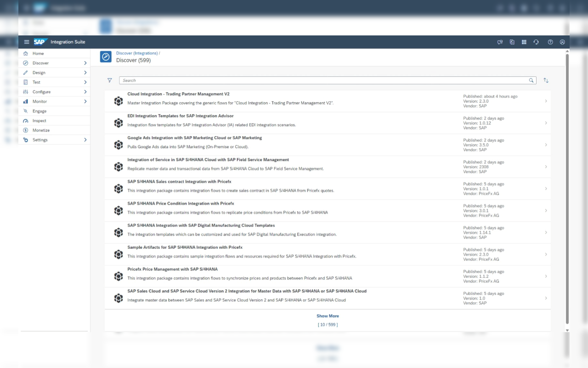Click package icon for Google Ads Integration
This screenshot has width=588, height=368.
coord(119,145)
